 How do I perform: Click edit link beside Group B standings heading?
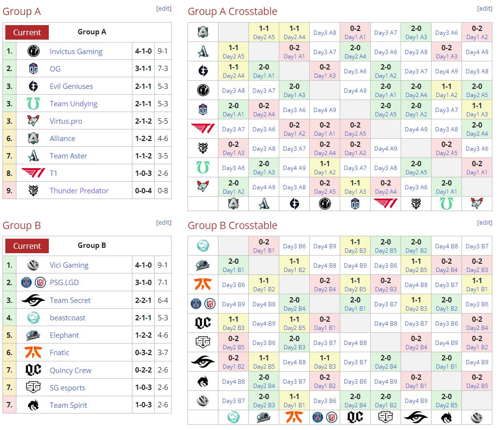pos(164,223)
